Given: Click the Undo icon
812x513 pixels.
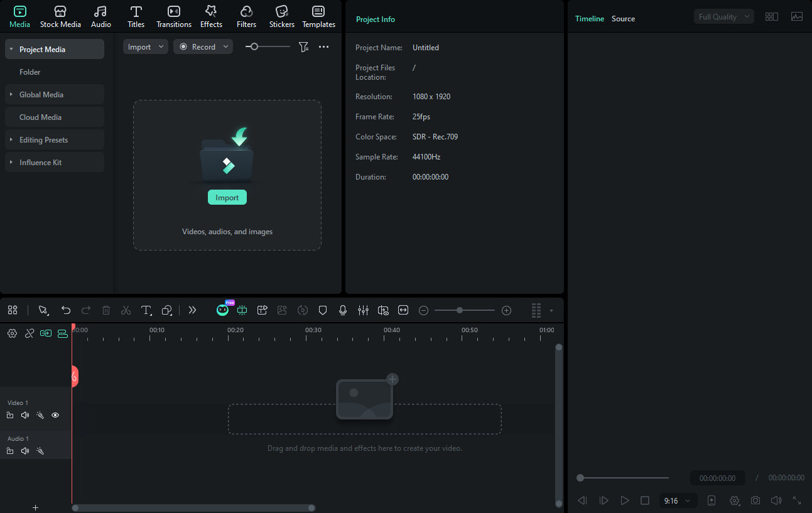Looking at the screenshot, I should [66, 310].
